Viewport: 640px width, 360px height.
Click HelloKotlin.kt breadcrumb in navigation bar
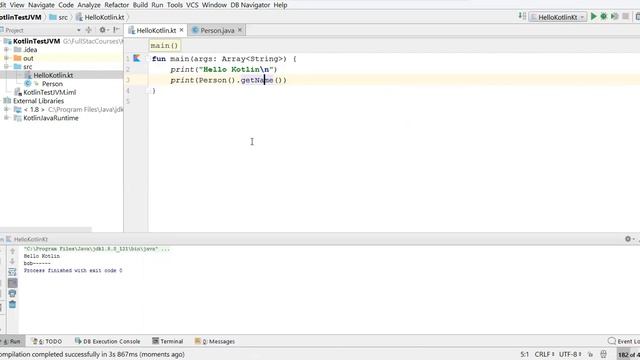(x=100, y=17)
